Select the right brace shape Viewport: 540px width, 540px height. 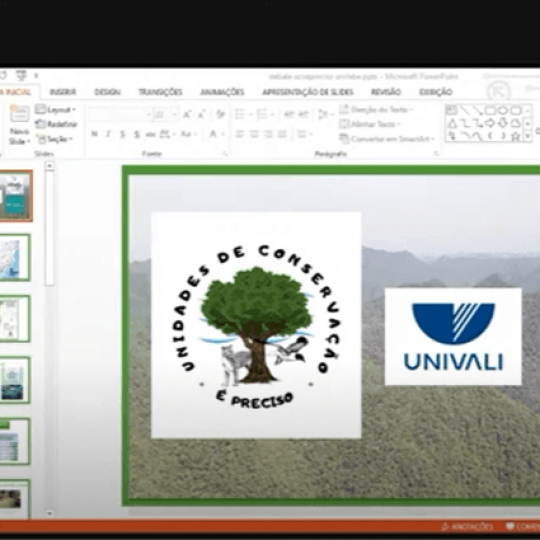tap(503, 136)
